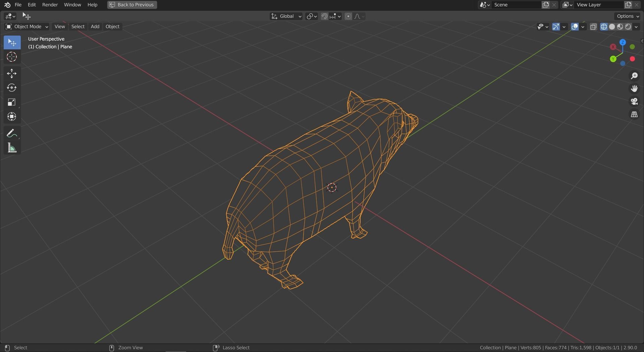
Task: Toggle the camera view icon
Action: tap(634, 101)
